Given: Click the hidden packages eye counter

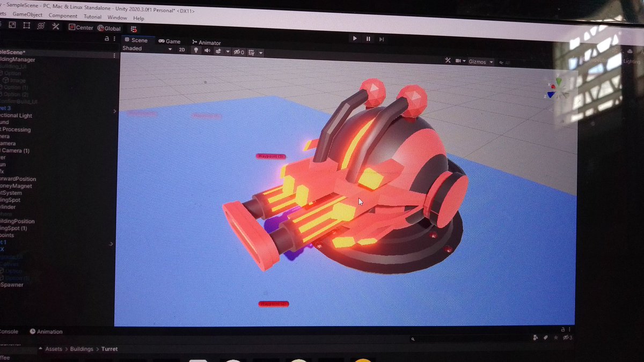Looking at the screenshot, I should pos(567,337).
